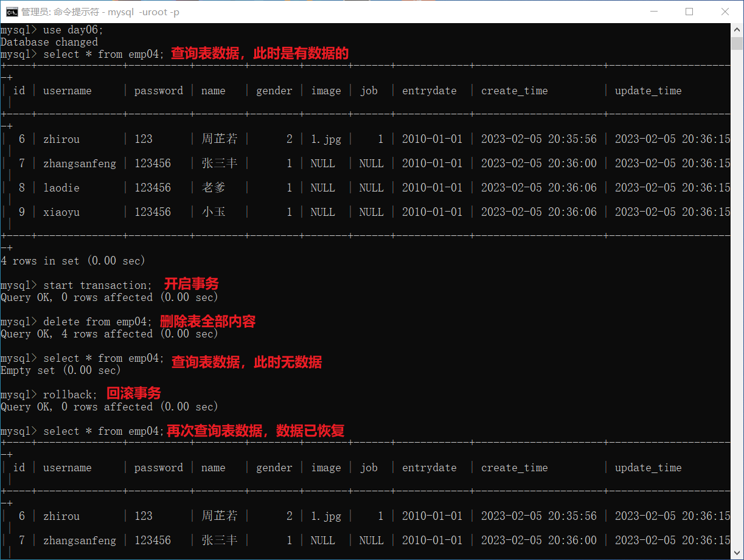This screenshot has width=744, height=560.
Task: Click the 'xiaoyu' username cell
Action: [61, 212]
